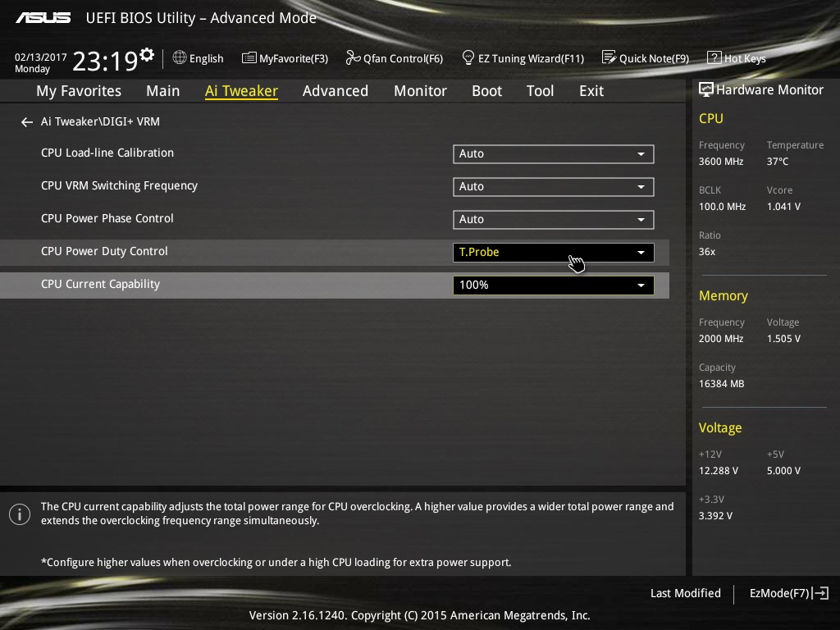Click the CPU temperature value 37°C
The image size is (840, 630).
coord(778,162)
